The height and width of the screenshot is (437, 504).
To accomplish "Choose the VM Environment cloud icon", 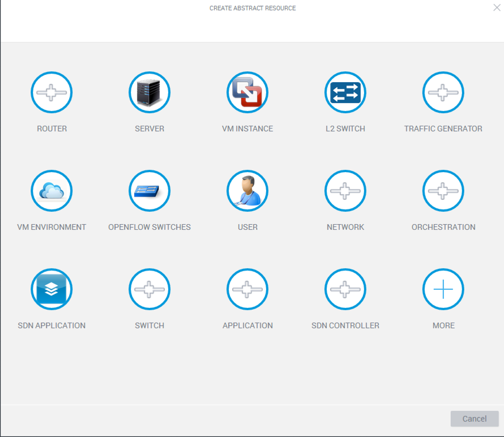I will click(x=52, y=191).
